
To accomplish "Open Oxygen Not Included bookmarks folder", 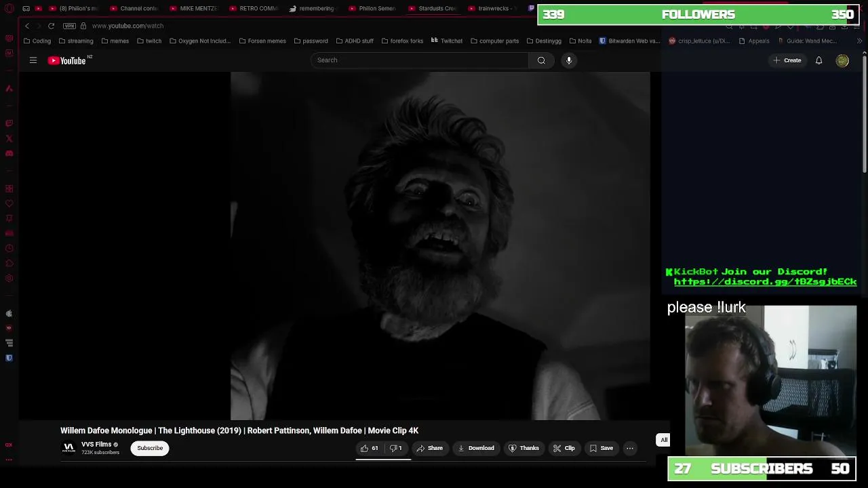I will (200, 41).
